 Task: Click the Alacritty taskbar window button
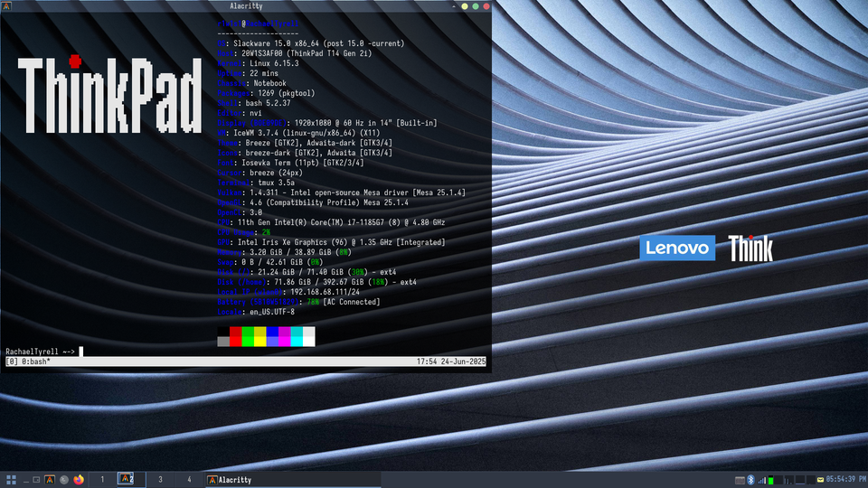click(293, 480)
